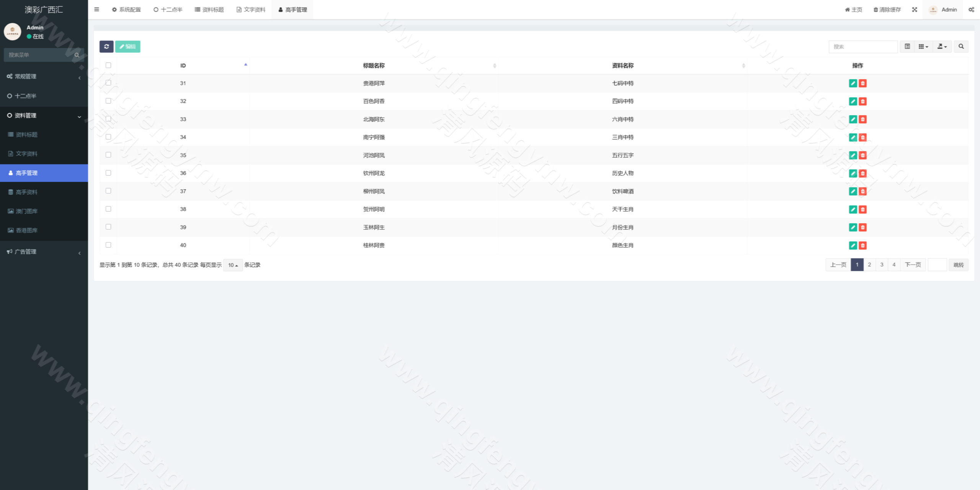Viewport: 980px width, 490px height.
Task: Delete row 38 贺州阿明
Action: (862, 209)
